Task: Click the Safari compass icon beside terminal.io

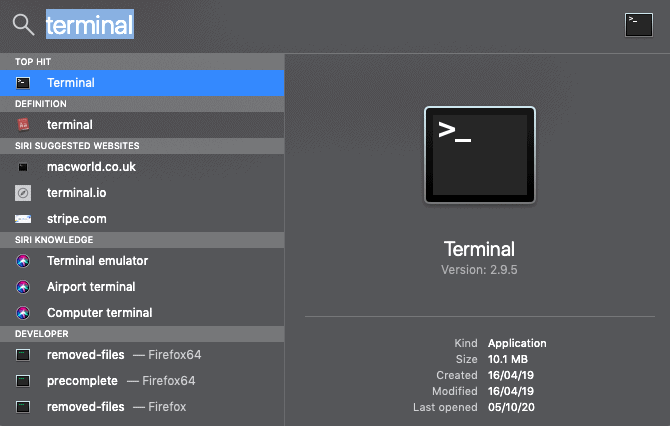Action: click(23, 193)
